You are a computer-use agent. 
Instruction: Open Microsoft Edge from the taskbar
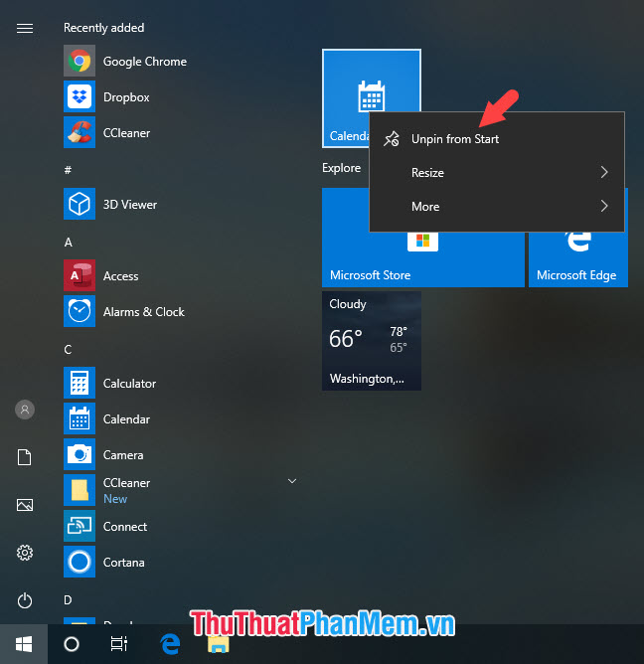tap(170, 644)
